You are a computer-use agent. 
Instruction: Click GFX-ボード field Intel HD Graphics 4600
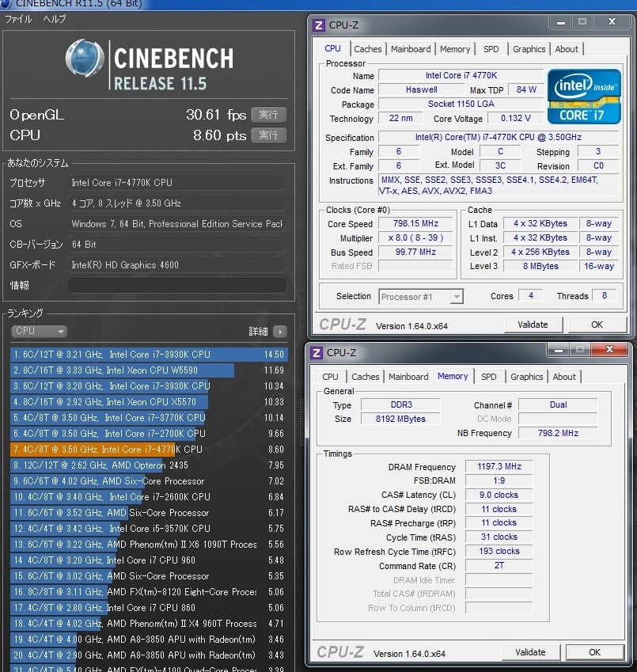coord(177,265)
